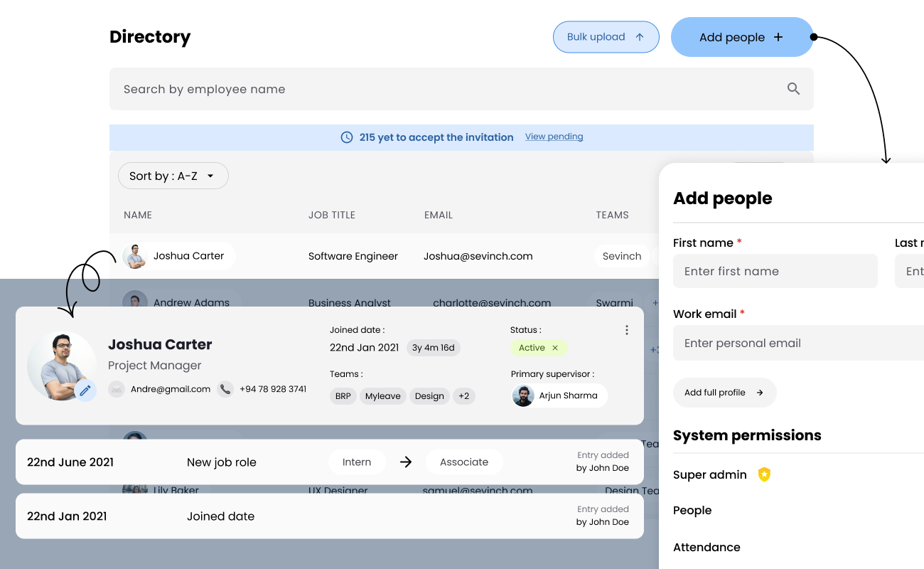Viewport: 924px width, 569px height.
Task: Select supervisor Arjun Sharma's chip
Action: coord(559,395)
